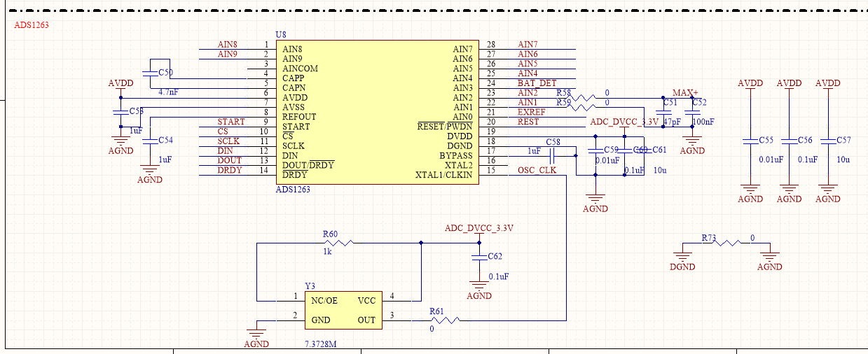Click capacitor designator C55
This screenshot has height=354, width=868.
[766, 140]
